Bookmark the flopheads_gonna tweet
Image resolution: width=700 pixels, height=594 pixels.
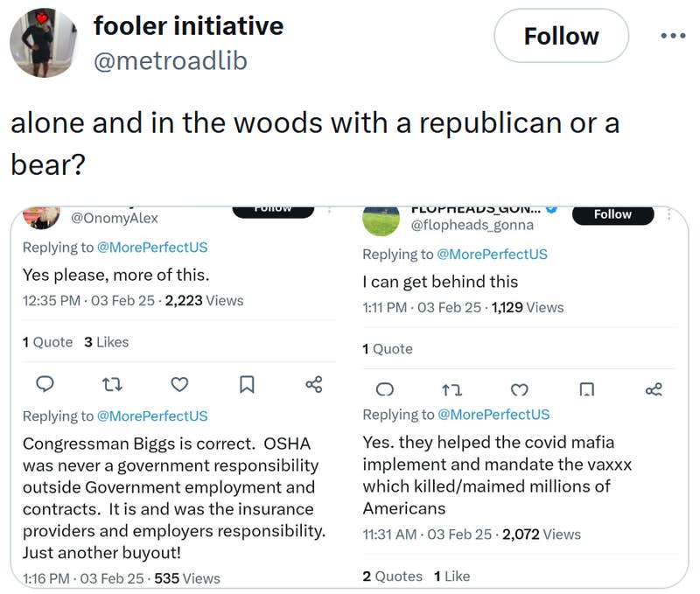point(586,389)
